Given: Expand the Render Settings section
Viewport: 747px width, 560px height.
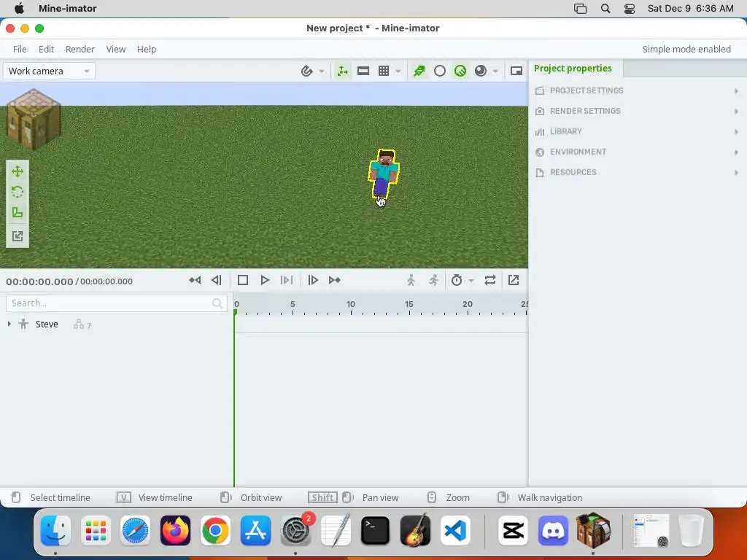Looking at the screenshot, I should (638, 111).
